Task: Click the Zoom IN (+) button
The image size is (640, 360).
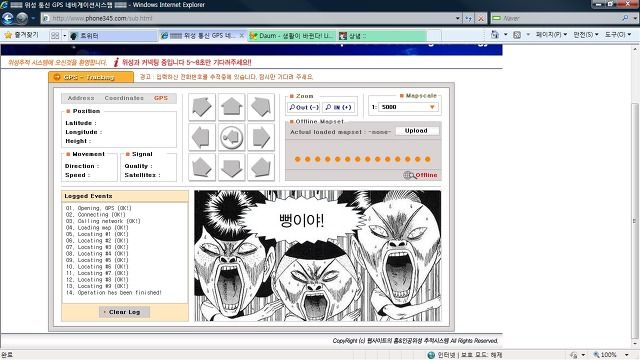Action: 339,107
